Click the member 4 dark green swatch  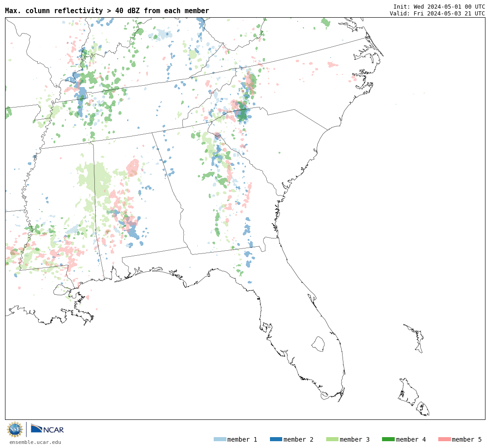pos(388,439)
